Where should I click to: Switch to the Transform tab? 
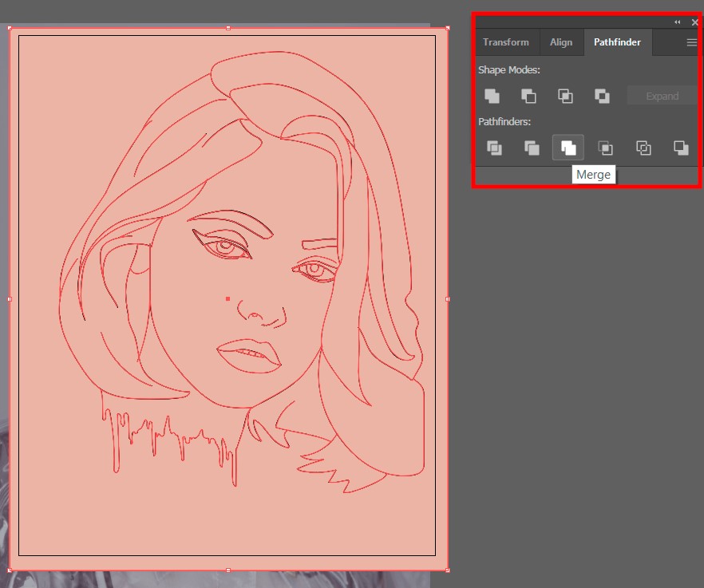pyautogui.click(x=505, y=42)
